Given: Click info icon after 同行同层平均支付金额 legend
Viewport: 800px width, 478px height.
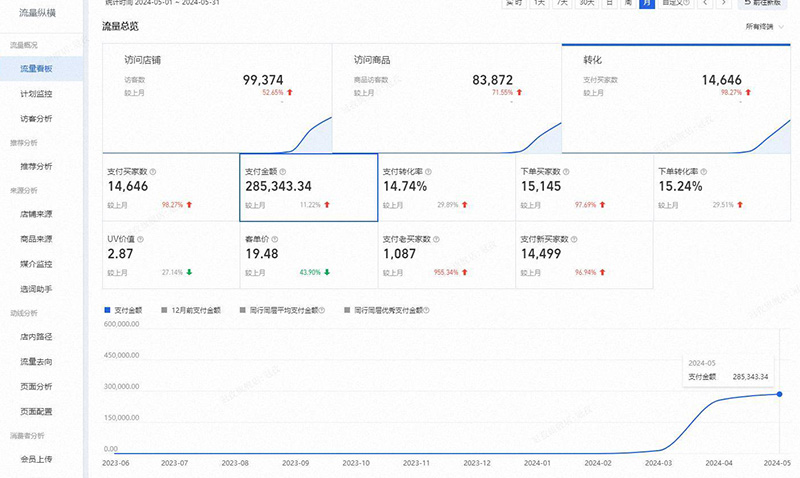Looking at the screenshot, I should (322, 310).
